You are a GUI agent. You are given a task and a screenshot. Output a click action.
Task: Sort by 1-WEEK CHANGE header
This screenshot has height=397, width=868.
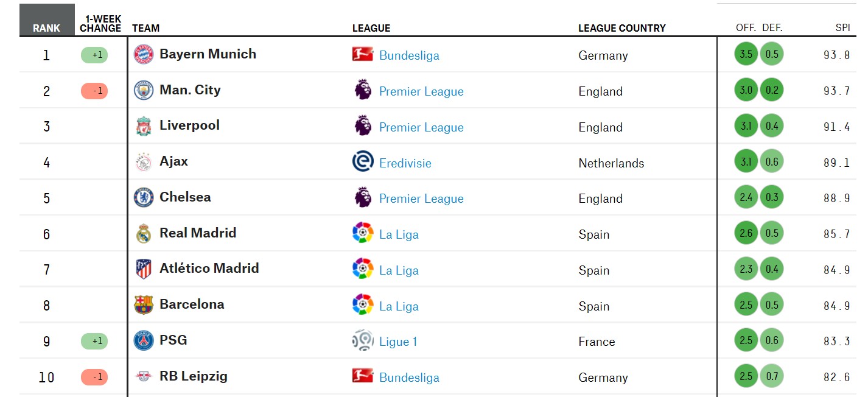pyautogui.click(x=100, y=24)
